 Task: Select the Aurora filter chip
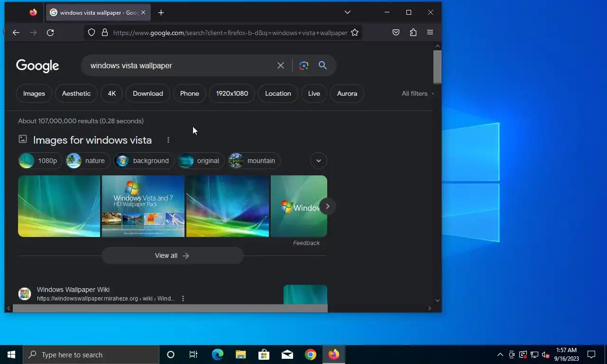pos(347,93)
